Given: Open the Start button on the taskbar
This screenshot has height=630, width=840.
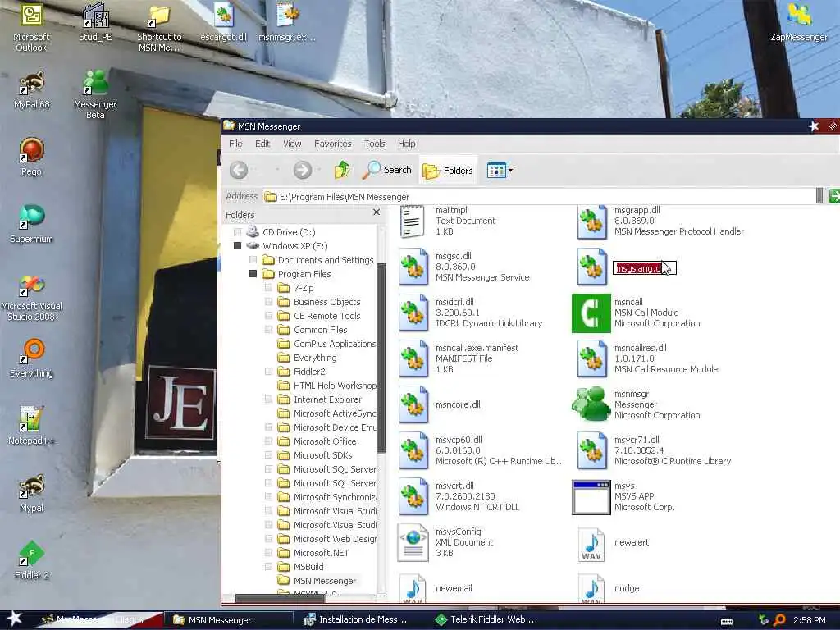Looking at the screenshot, I should (15, 619).
